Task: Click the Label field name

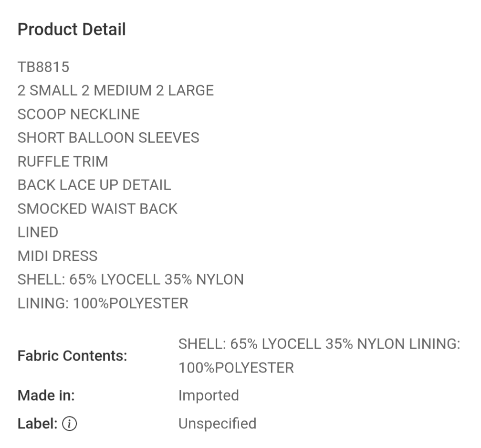Action: 37,424
